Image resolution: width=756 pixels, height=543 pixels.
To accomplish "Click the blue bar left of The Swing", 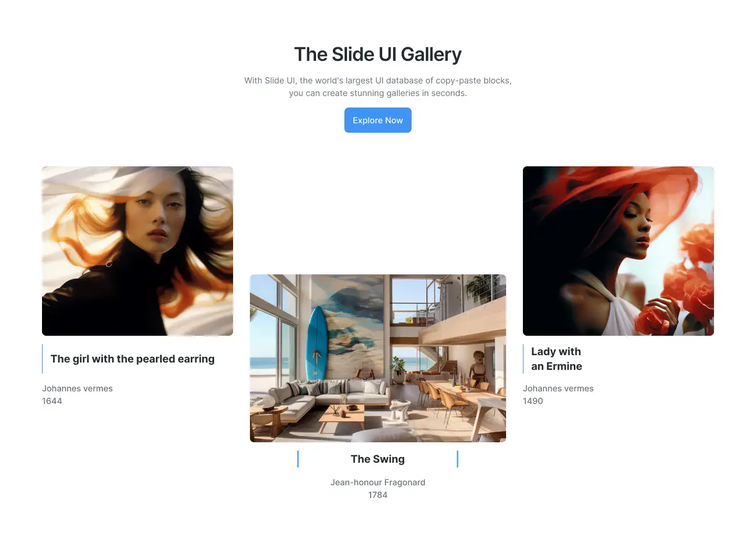I will [298, 459].
